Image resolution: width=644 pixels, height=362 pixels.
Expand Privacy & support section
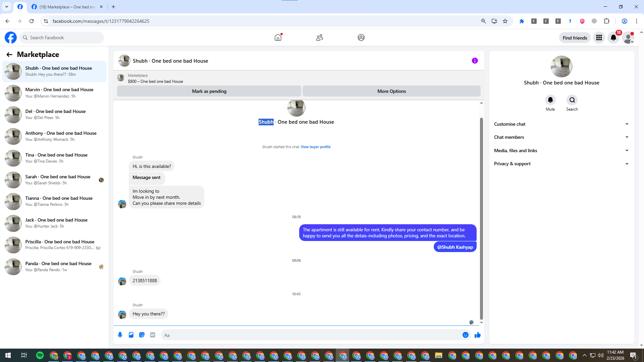tap(561, 164)
